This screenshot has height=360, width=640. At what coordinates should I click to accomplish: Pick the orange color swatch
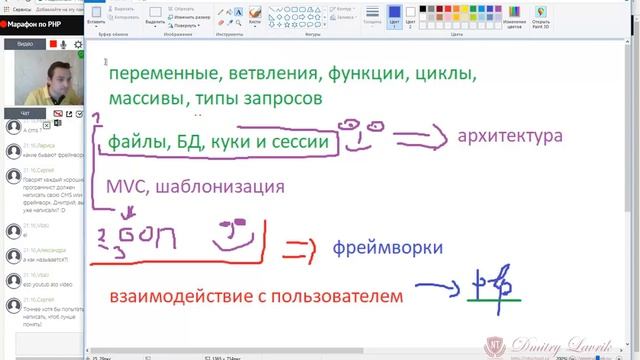pos(456,9)
